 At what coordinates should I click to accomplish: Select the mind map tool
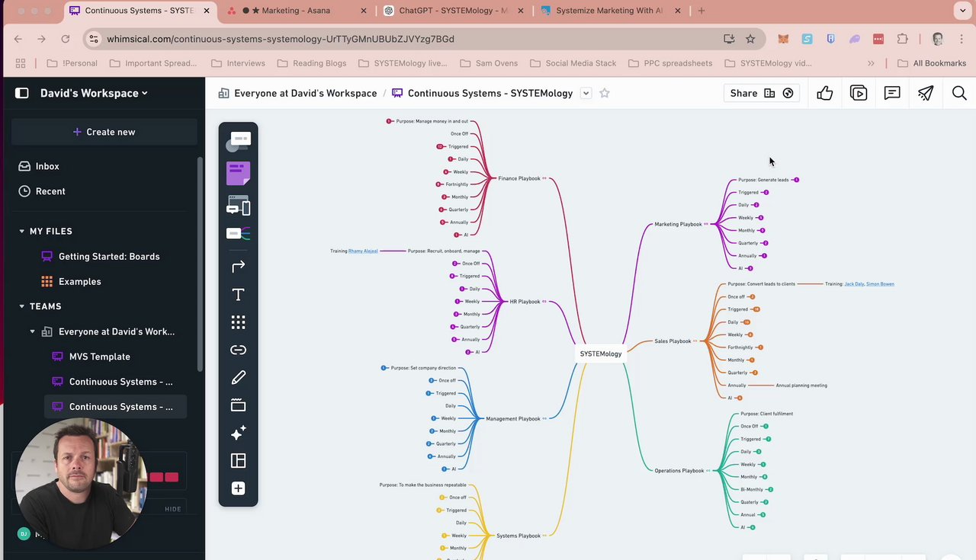[x=238, y=234]
